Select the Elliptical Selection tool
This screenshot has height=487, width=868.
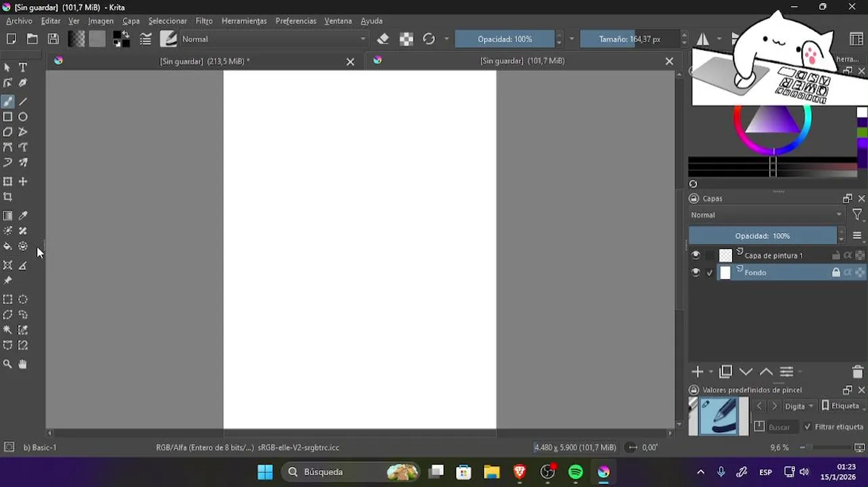[x=23, y=300]
